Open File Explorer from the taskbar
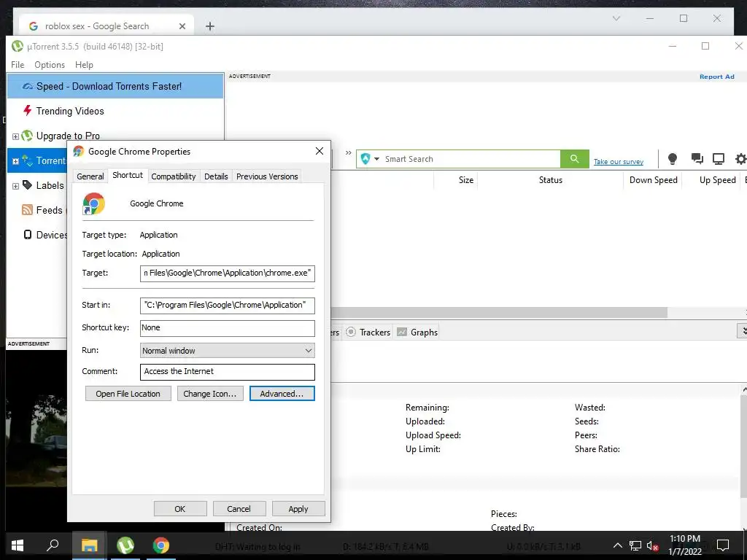Screen dimensions: 747x560 (89, 545)
